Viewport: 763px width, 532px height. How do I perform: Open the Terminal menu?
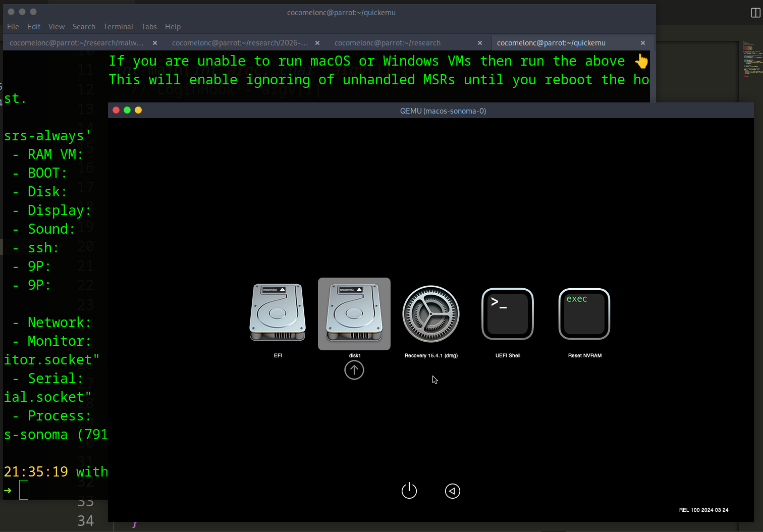(118, 26)
